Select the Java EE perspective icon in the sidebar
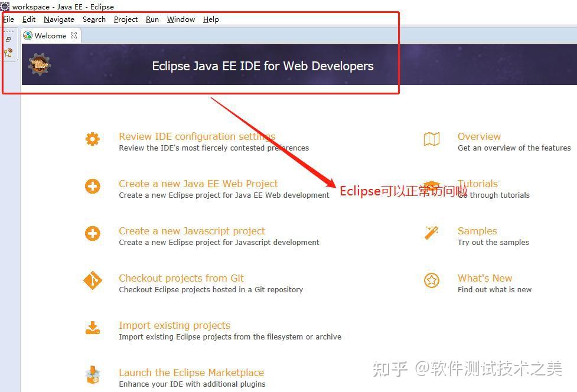 8,53
